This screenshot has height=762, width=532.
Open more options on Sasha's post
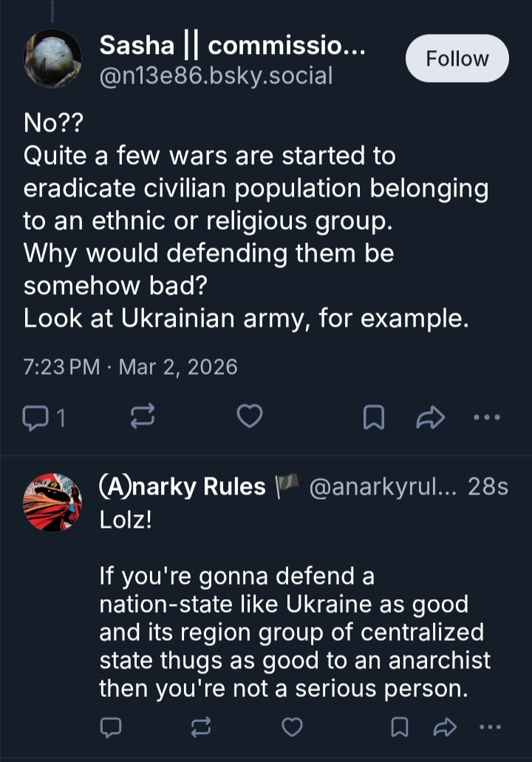pos(486,418)
